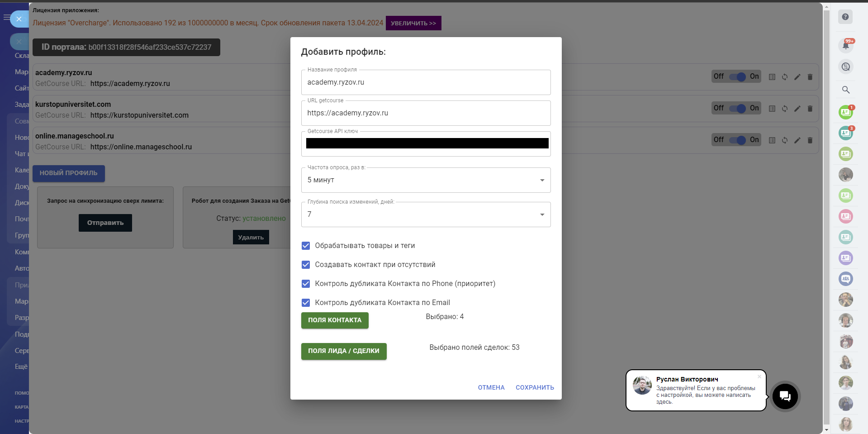The image size is (868, 434).
Task: Click the 'Поля контакта' green button
Action: coord(335,320)
